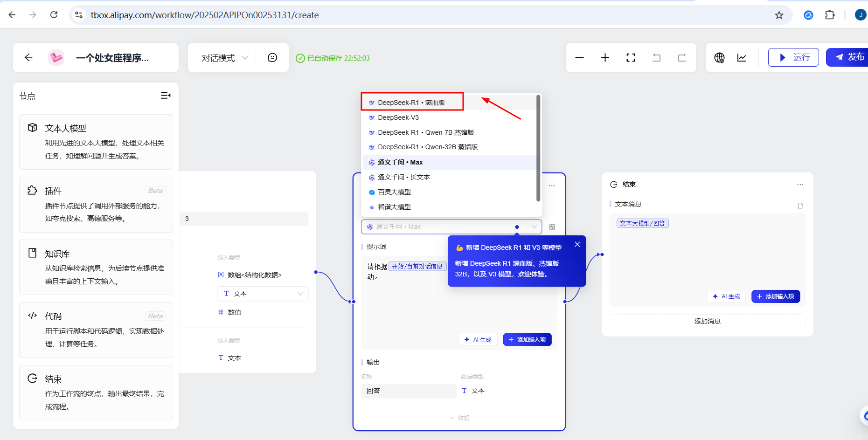868x440 pixels.
Task: Click the 已自动保存 status text
Action: pos(338,58)
